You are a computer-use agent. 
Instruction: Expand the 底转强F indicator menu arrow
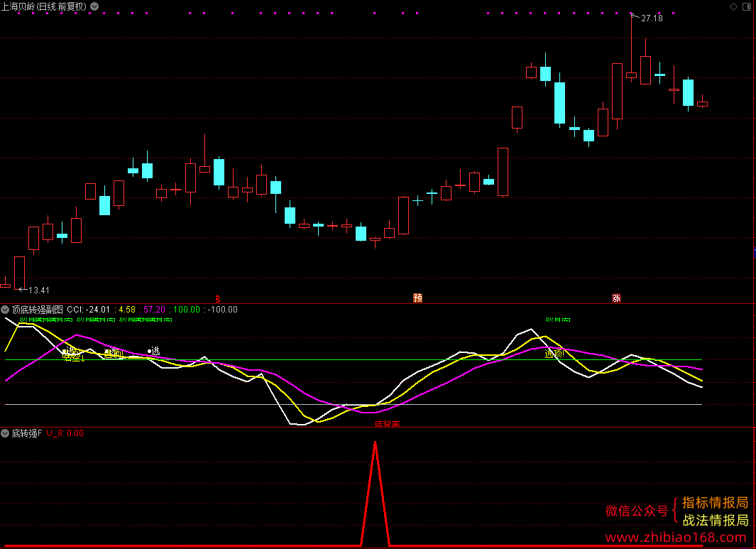point(5,433)
